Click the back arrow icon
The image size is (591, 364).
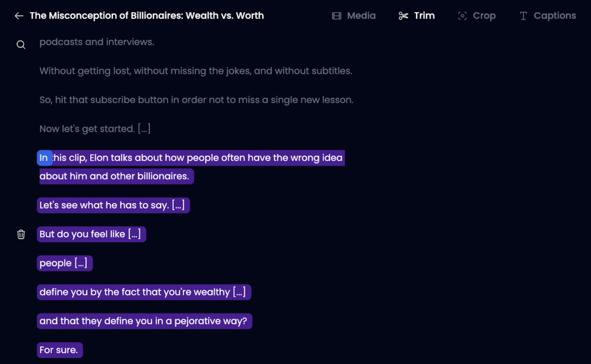click(19, 16)
